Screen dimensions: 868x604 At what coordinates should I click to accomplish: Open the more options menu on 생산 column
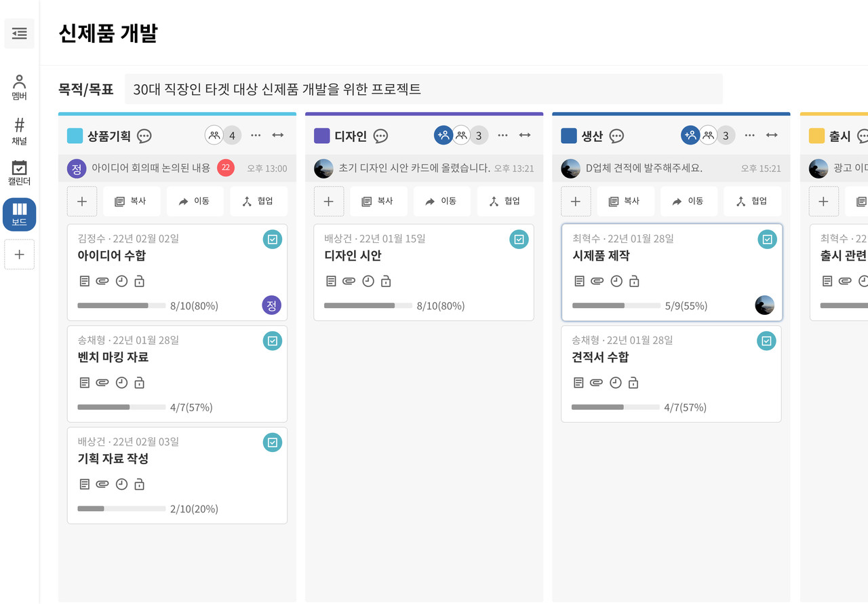coord(749,135)
